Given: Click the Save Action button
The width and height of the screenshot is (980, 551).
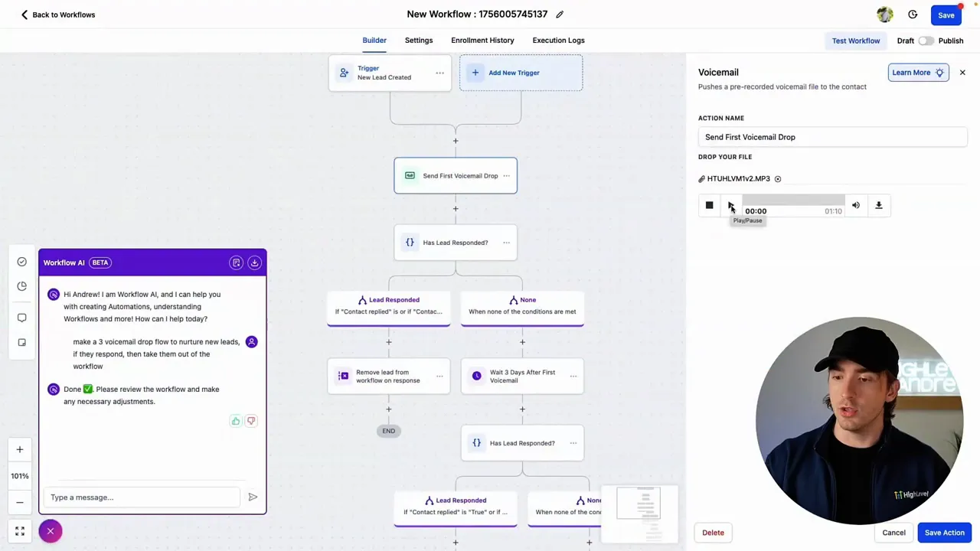Looking at the screenshot, I should (944, 533).
